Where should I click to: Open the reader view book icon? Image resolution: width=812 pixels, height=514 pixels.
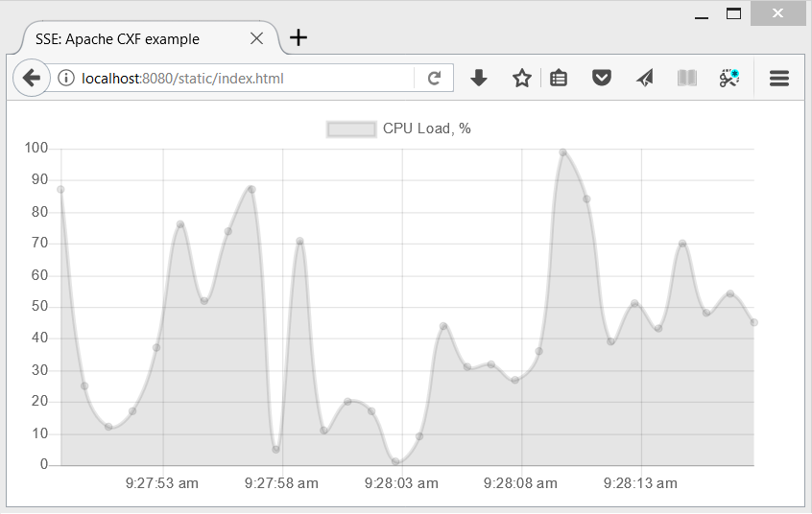[686, 79]
